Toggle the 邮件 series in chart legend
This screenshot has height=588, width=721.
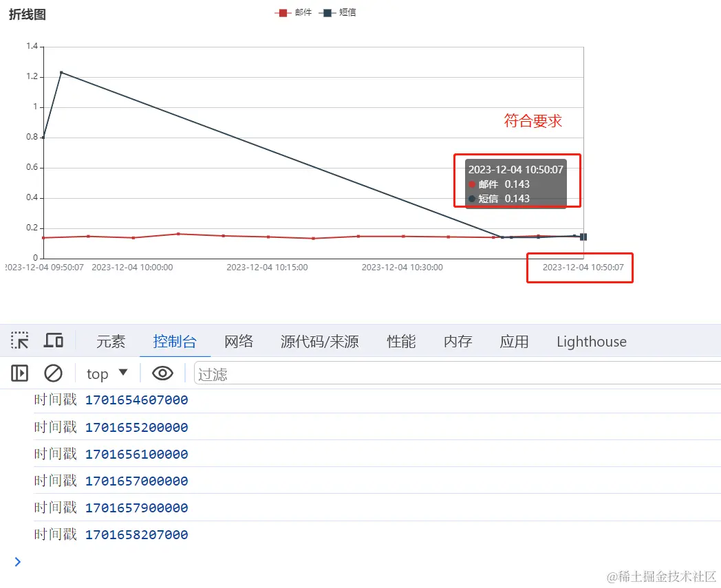[293, 12]
